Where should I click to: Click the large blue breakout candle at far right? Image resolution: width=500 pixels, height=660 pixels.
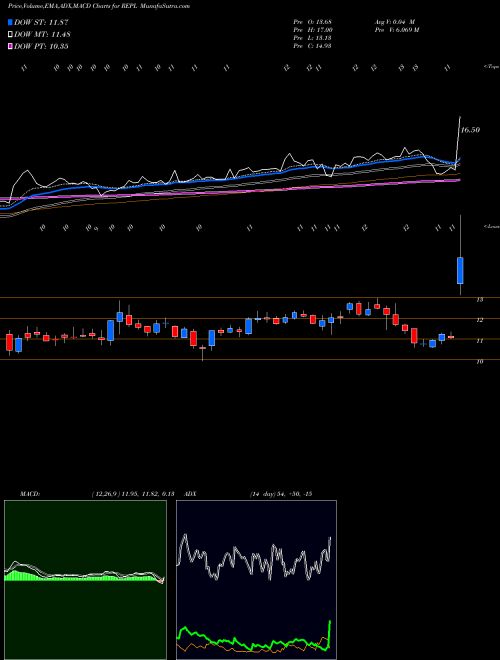pos(460,270)
